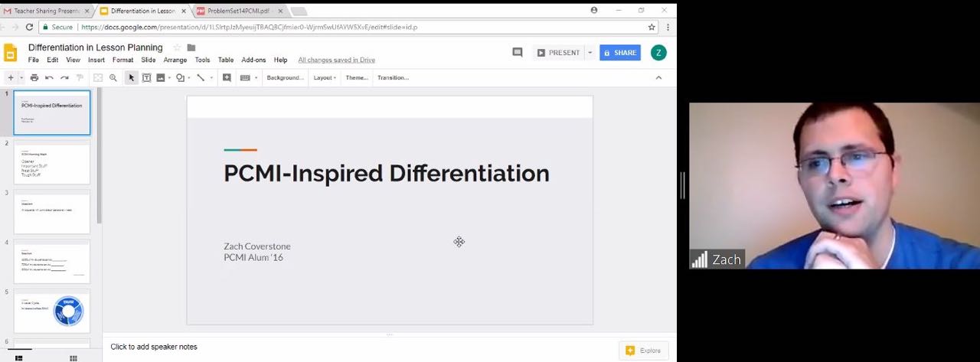The width and height of the screenshot is (980, 362).
Task: Click the zoom magnifier tool
Action: tap(113, 77)
